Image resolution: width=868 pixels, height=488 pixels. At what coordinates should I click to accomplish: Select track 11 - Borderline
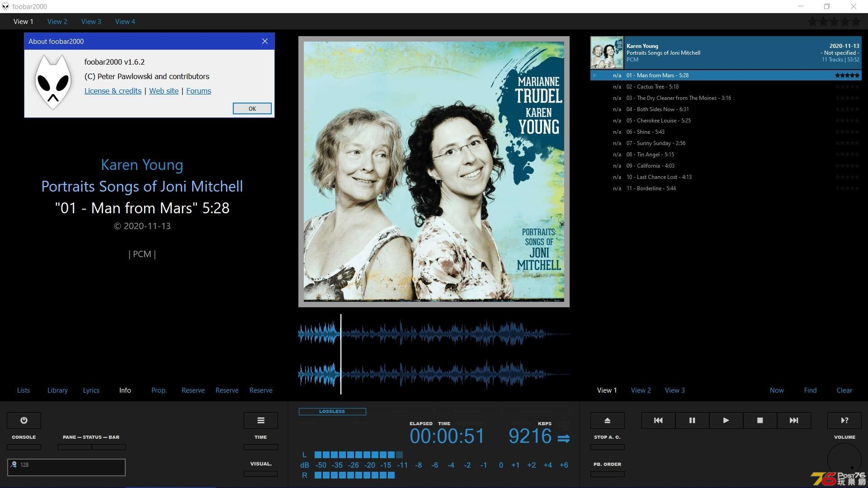726,188
